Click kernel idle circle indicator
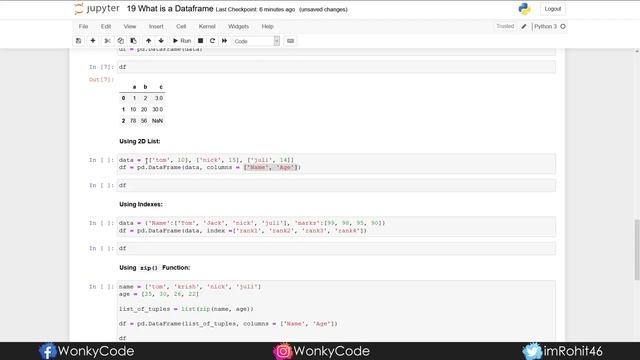Viewport: 640px width, 360px height. pyautogui.click(x=563, y=27)
